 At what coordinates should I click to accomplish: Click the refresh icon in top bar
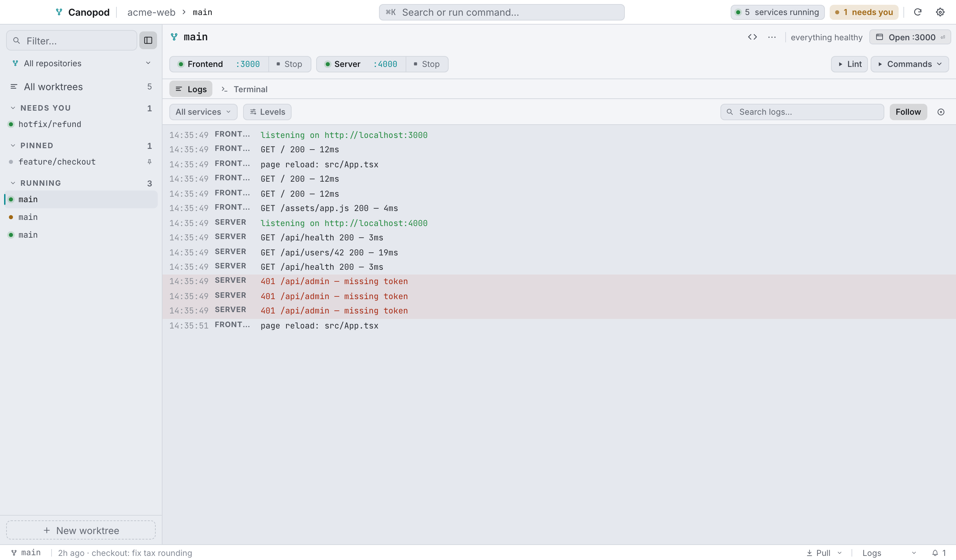click(917, 12)
